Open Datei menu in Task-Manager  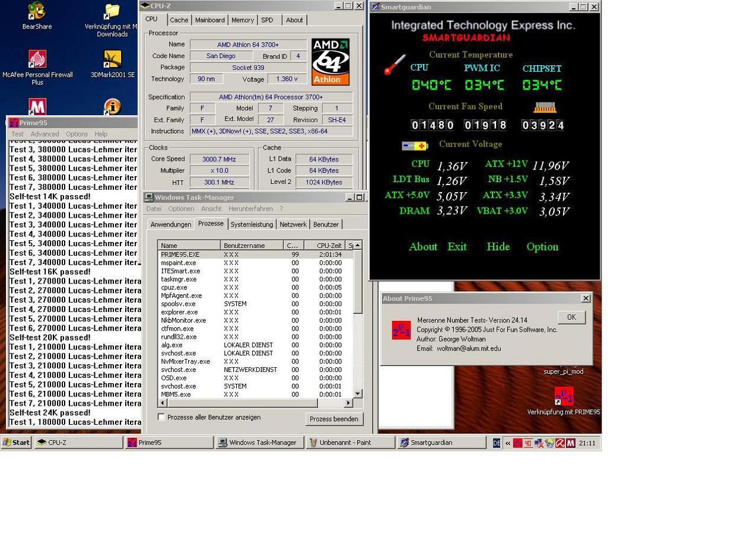pos(154,209)
